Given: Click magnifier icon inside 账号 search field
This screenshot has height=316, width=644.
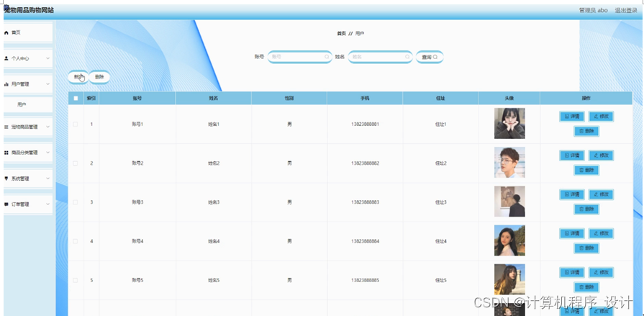Looking at the screenshot, I should (x=327, y=57).
